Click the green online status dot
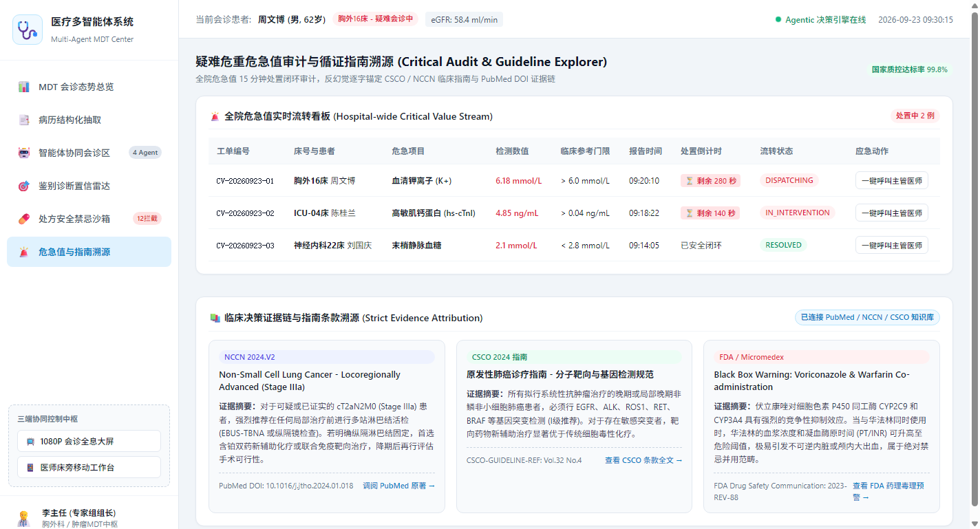The height and width of the screenshot is (529, 980). pyautogui.click(x=778, y=20)
